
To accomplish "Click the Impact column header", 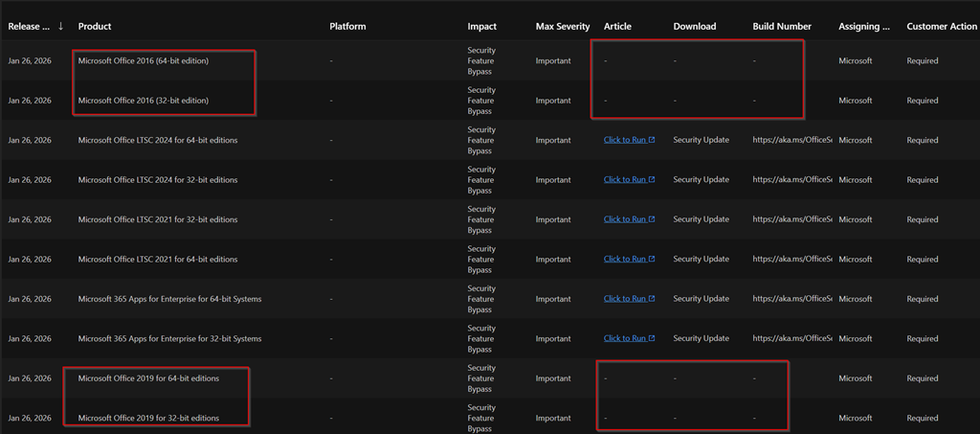I will (x=481, y=26).
